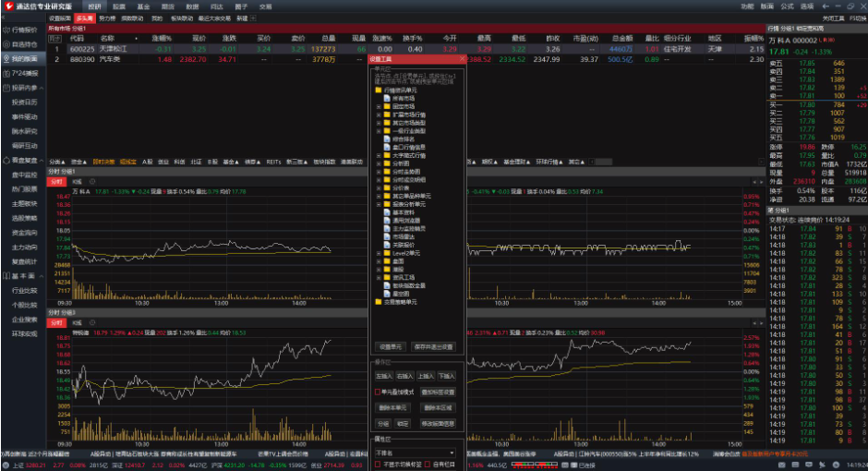Open the 7*24播报 news icon
The width and height of the screenshot is (868, 471).
point(6,72)
